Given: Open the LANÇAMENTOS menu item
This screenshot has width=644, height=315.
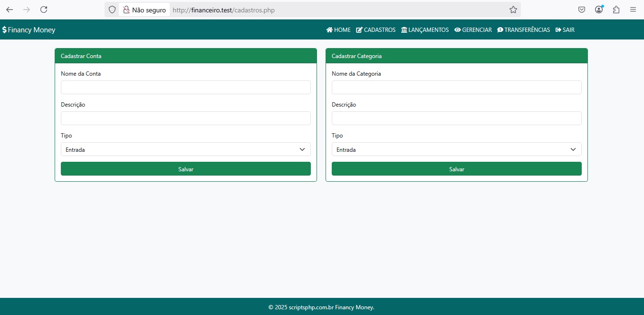Looking at the screenshot, I should tap(425, 30).
